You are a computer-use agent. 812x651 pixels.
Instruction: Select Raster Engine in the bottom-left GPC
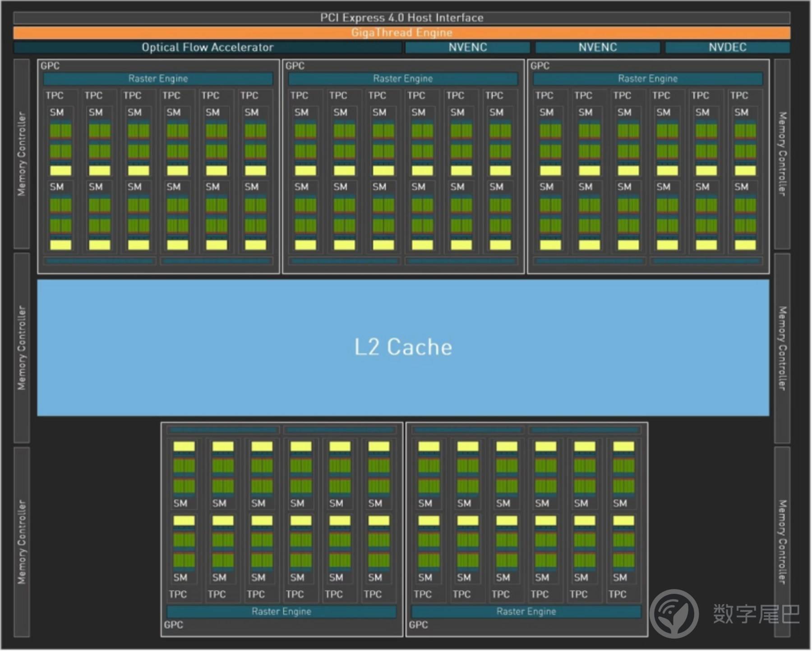tap(281, 612)
